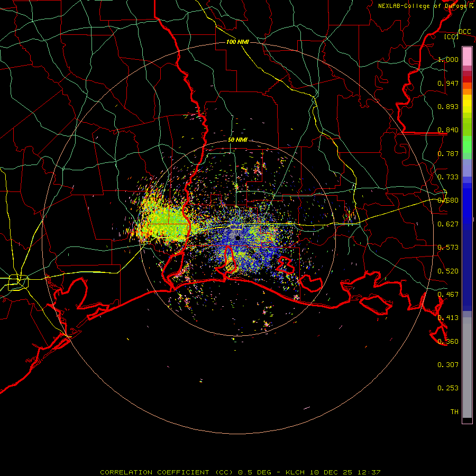Click the 0.520 legend value

click(448, 271)
